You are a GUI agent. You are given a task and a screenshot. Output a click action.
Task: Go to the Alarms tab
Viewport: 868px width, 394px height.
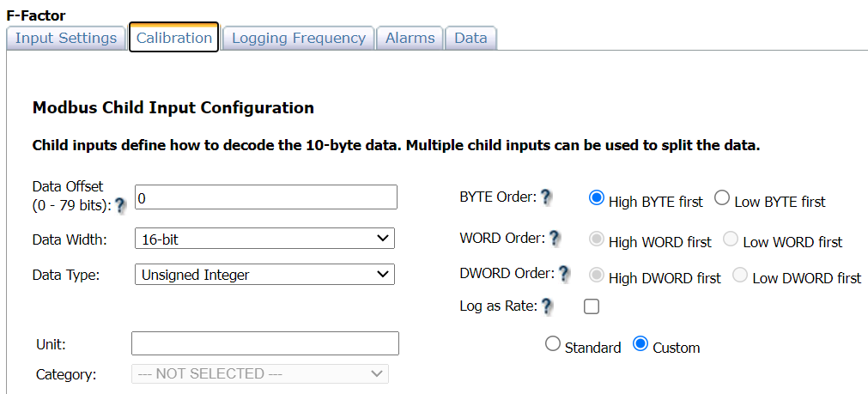tap(410, 38)
